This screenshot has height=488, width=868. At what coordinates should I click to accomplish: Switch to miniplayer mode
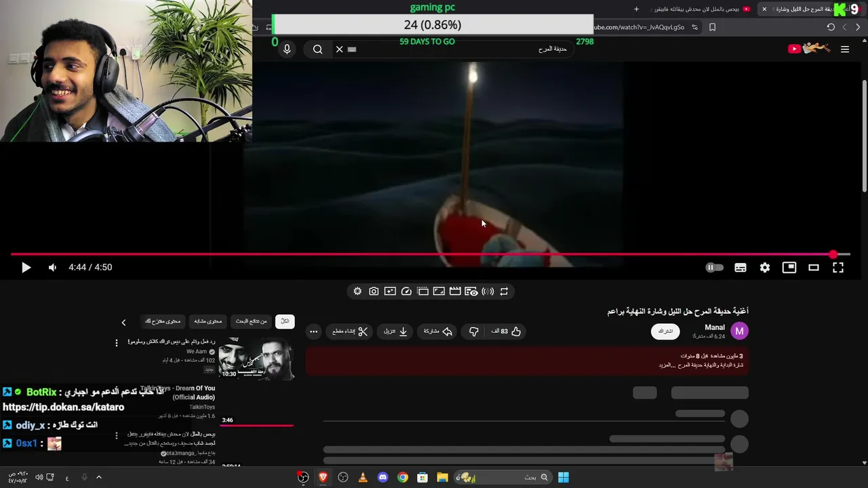789,268
